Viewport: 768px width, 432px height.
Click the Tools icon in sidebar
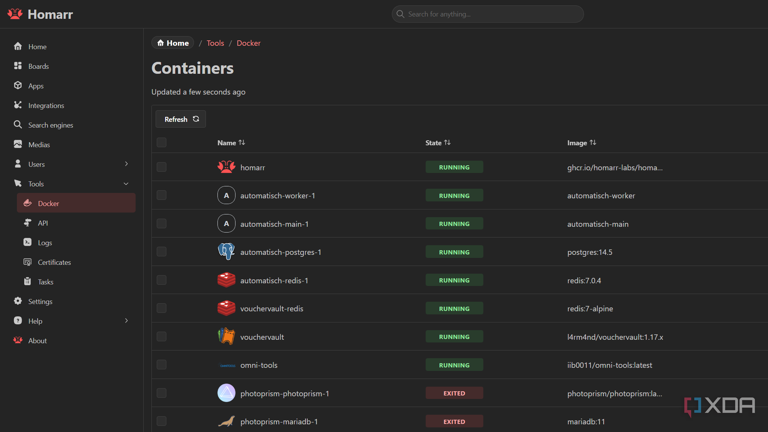[18, 183]
